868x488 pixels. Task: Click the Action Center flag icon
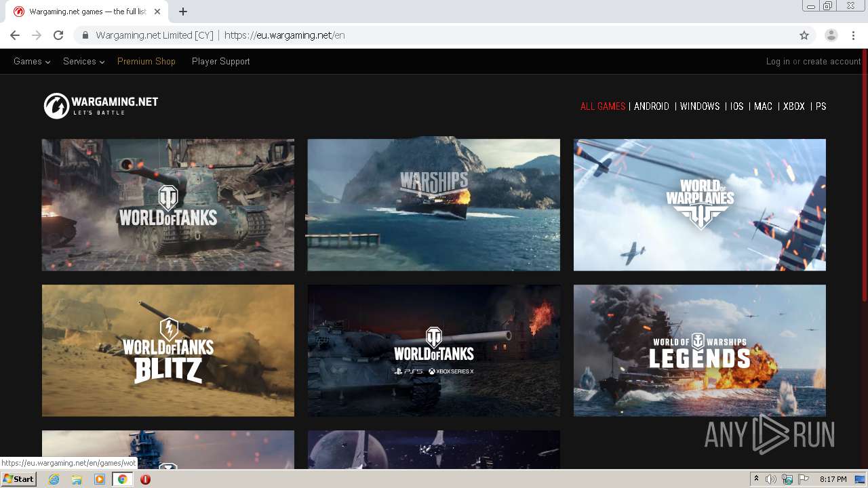tap(804, 479)
